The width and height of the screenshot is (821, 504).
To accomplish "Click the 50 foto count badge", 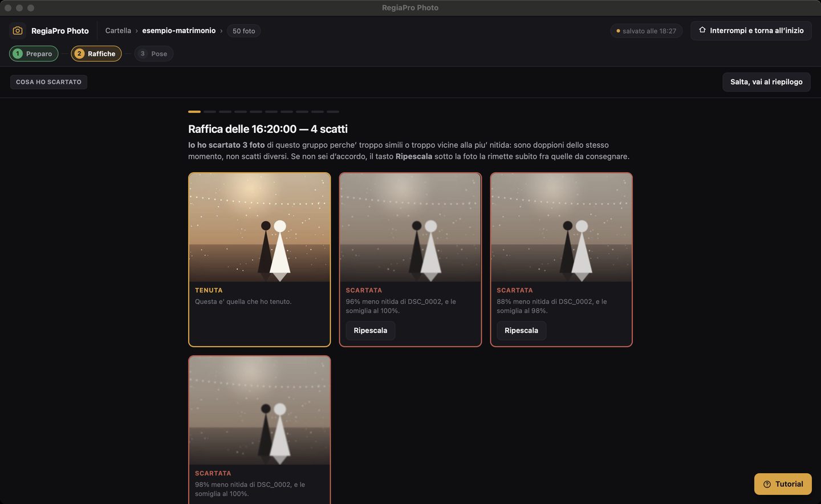I will [244, 31].
